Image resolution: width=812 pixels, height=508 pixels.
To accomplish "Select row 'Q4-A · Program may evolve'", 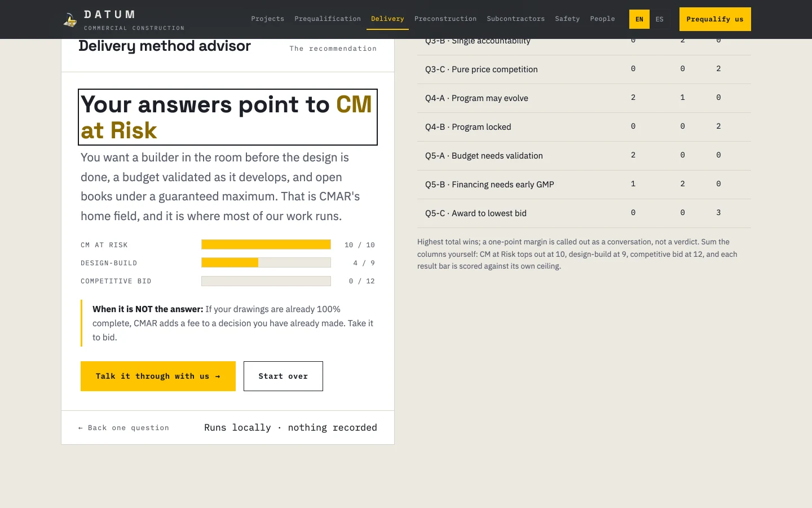I will pyautogui.click(x=584, y=98).
